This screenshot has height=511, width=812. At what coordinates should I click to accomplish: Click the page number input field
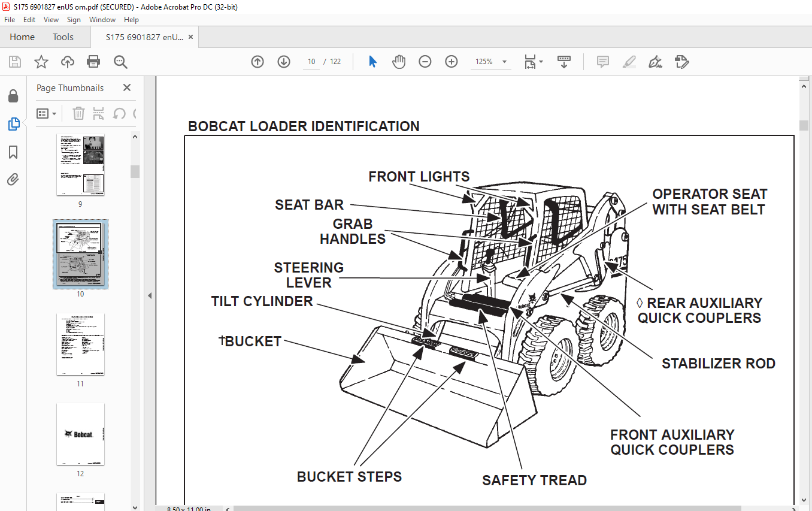[311, 62]
